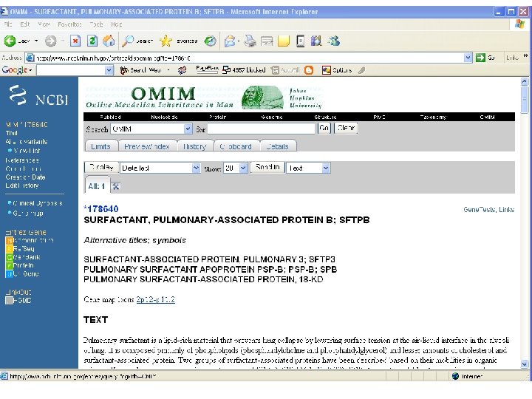Image resolution: width=532 pixels, height=399 pixels.
Task: Open the Favorites star icon
Action: pos(166,41)
